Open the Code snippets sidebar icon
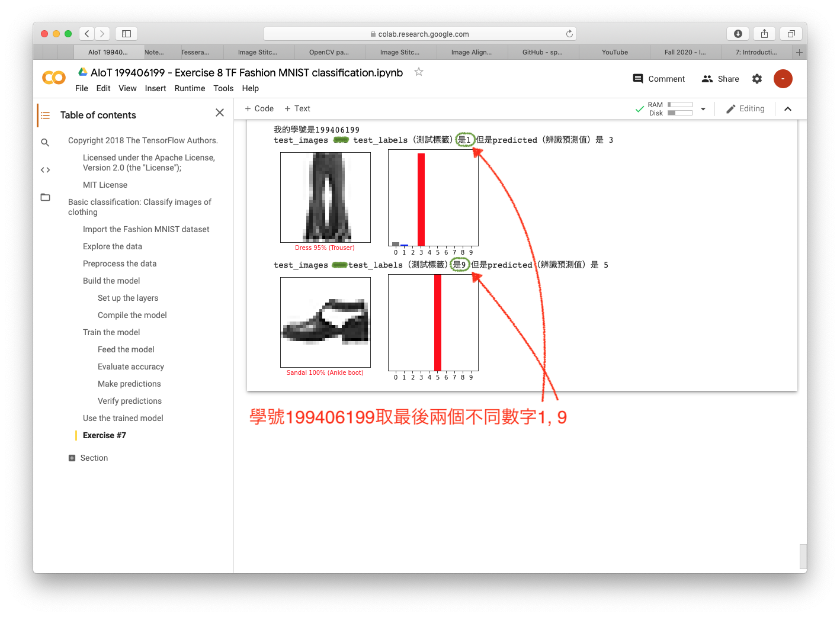 45,170
